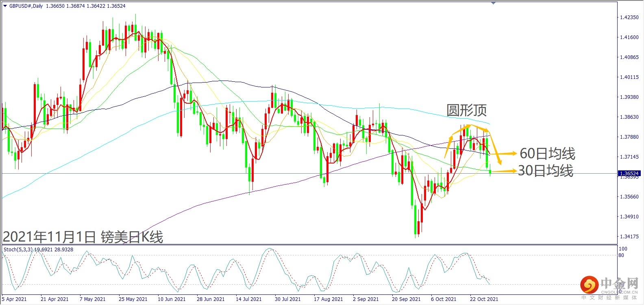Click the highlighted current price 1.36524 tag
Viewport: 644px width, 305px height.
[x=629, y=174]
